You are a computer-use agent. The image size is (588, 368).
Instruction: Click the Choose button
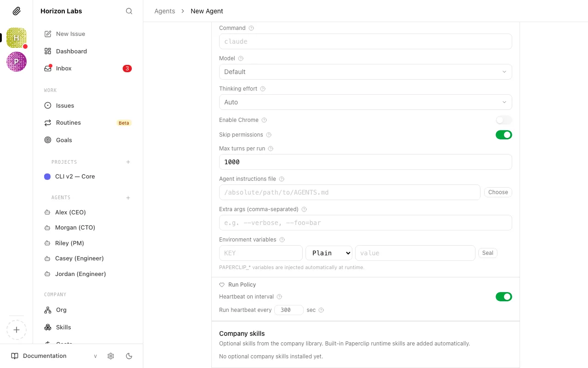tap(498, 192)
